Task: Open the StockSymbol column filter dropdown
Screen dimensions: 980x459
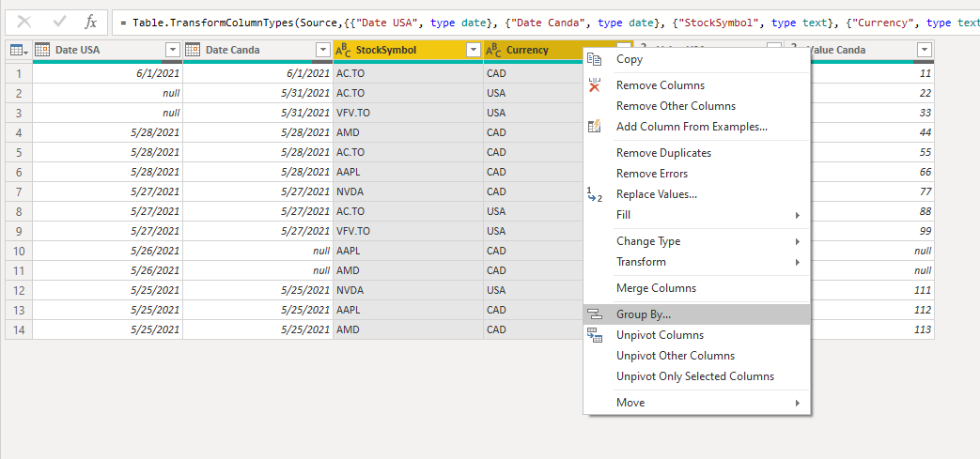Action: pos(474,50)
